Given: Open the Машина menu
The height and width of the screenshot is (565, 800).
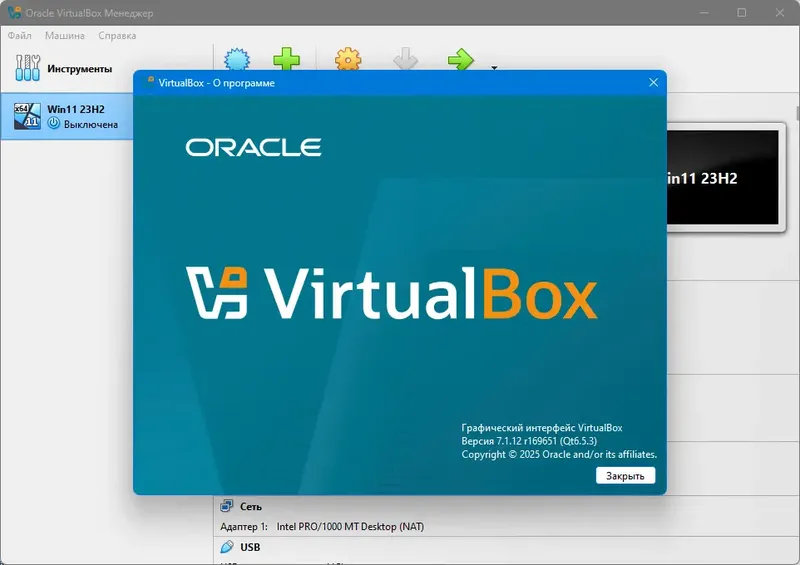Looking at the screenshot, I should pyautogui.click(x=65, y=36).
